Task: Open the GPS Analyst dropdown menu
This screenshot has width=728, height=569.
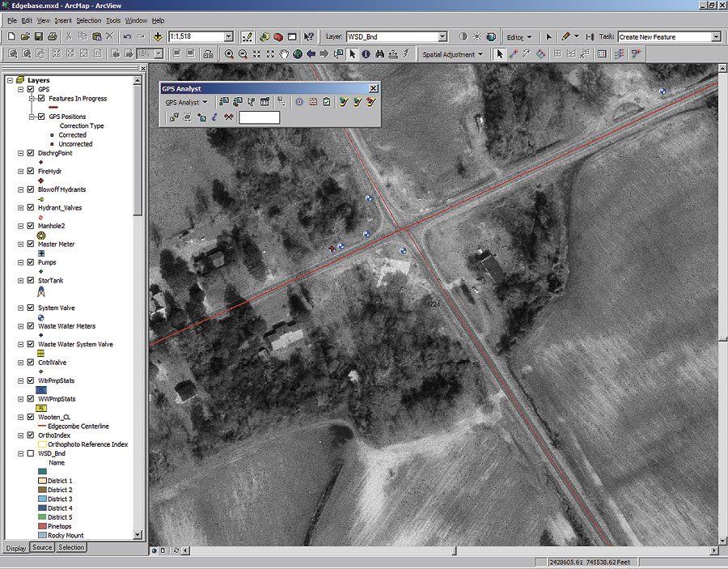Action: pos(187,102)
